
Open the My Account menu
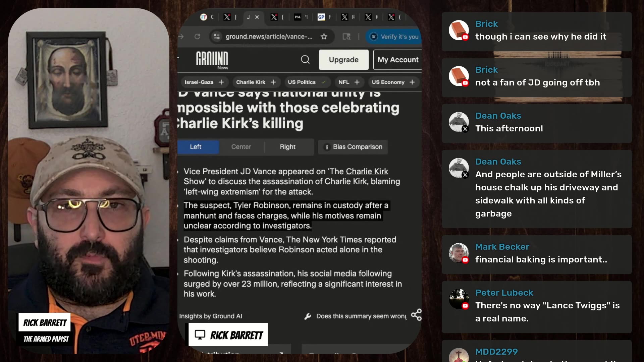point(398,60)
